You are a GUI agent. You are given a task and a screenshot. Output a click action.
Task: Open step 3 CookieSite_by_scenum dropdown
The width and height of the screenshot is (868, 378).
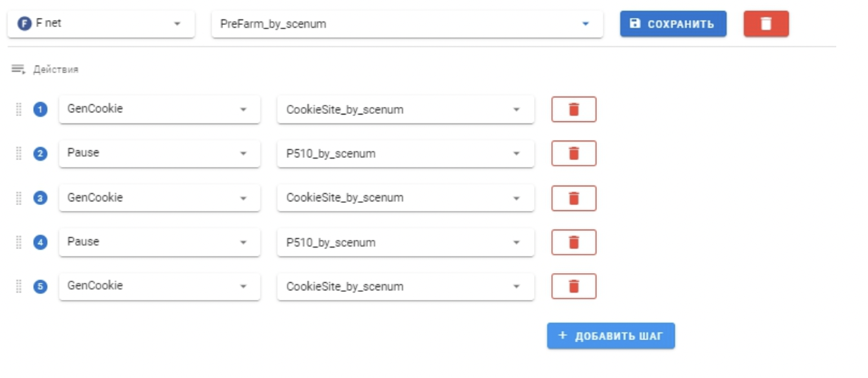click(406, 198)
